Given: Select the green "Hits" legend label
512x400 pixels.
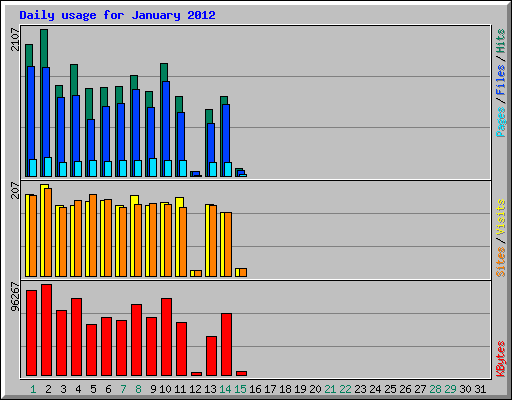Looking at the screenshot, I should [x=501, y=41].
